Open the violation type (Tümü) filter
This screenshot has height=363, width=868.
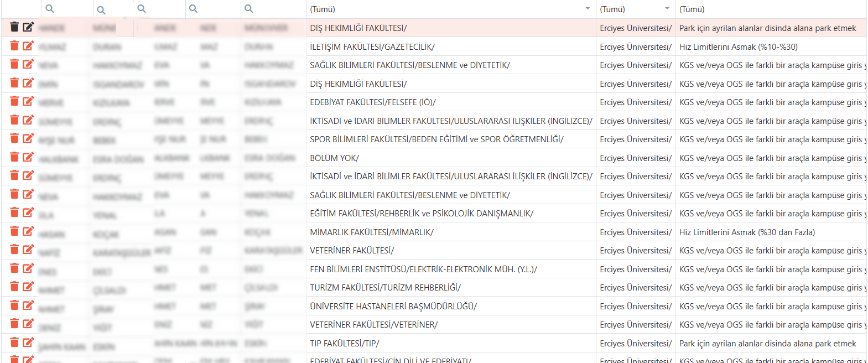pos(769,9)
